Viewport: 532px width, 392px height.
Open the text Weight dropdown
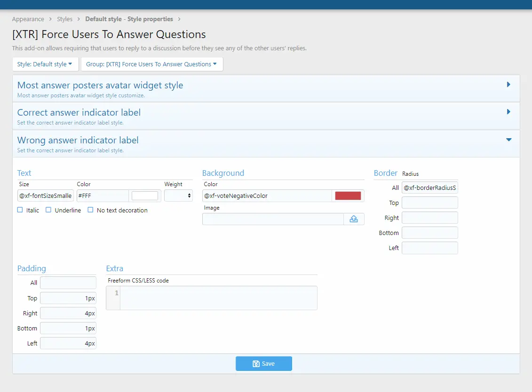click(178, 196)
